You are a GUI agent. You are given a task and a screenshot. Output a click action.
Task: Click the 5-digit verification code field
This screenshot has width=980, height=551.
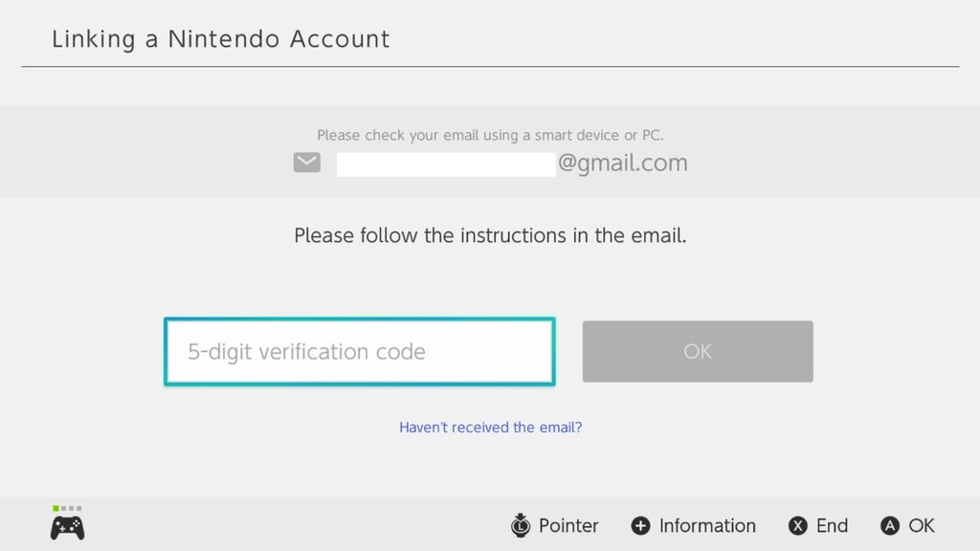click(359, 351)
